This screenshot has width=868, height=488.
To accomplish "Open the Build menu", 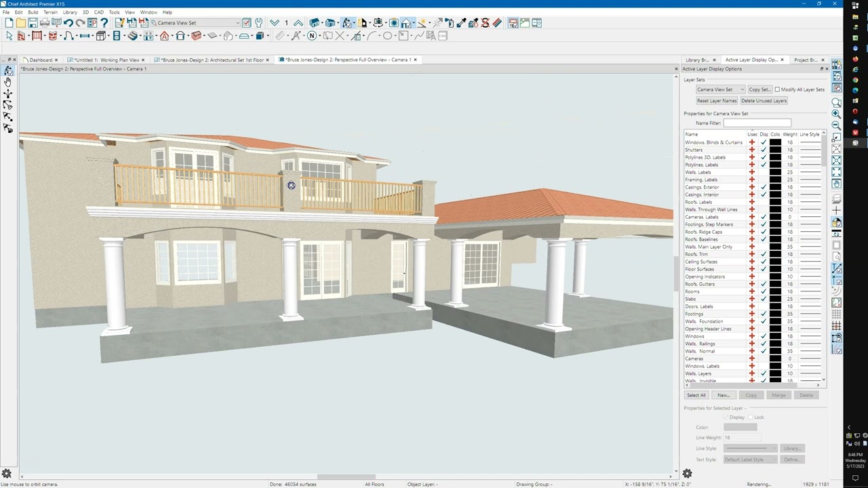I will [33, 12].
